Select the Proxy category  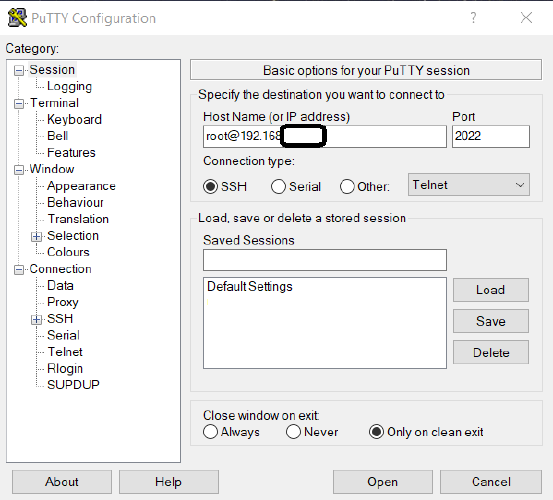pyautogui.click(x=63, y=302)
